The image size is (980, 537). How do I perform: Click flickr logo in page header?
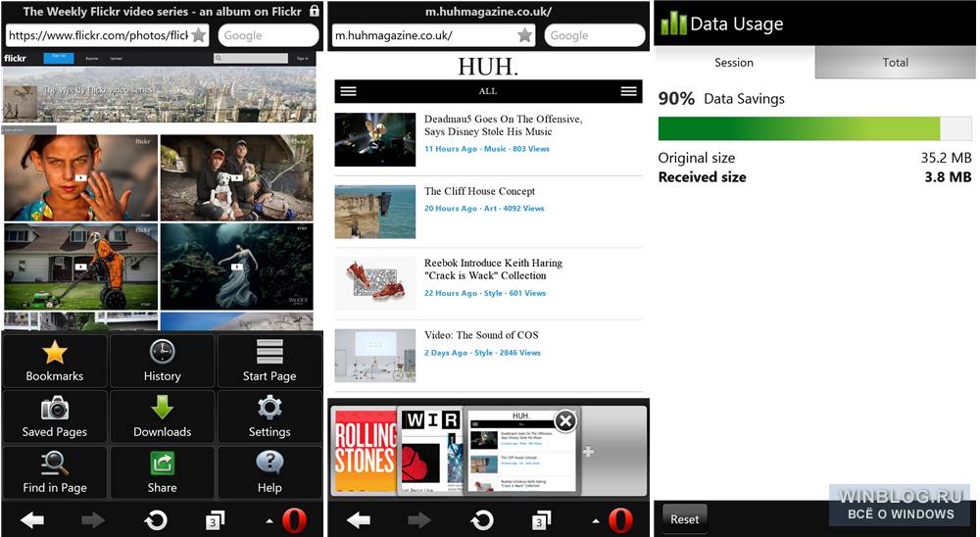tap(15, 58)
